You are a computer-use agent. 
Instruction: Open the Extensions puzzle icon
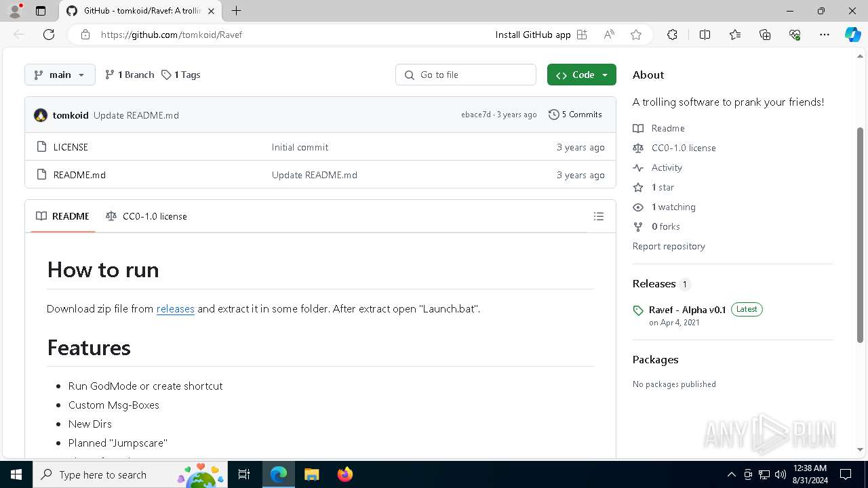[x=672, y=35]
